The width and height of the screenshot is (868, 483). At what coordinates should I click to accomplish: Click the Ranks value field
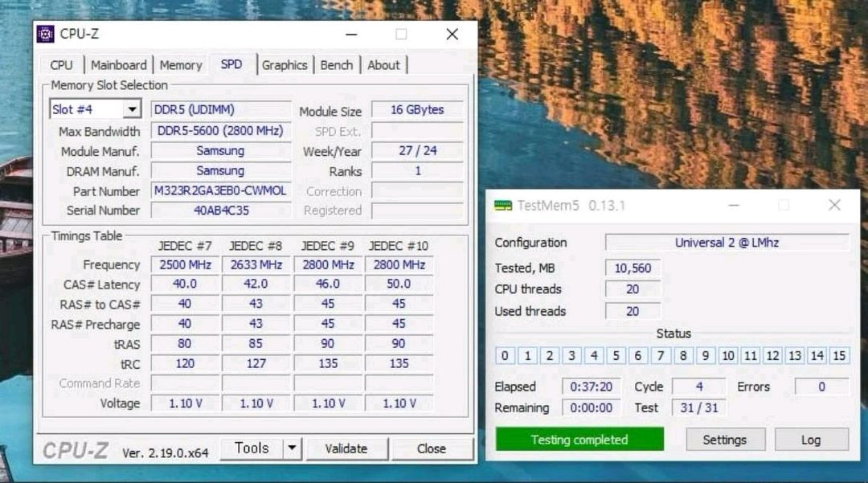pyautogui.click(x=417, y=171)
